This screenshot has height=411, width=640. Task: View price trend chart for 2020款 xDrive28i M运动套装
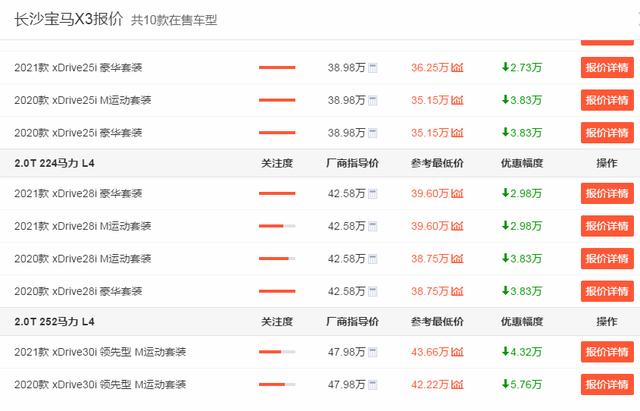(457, 259)
